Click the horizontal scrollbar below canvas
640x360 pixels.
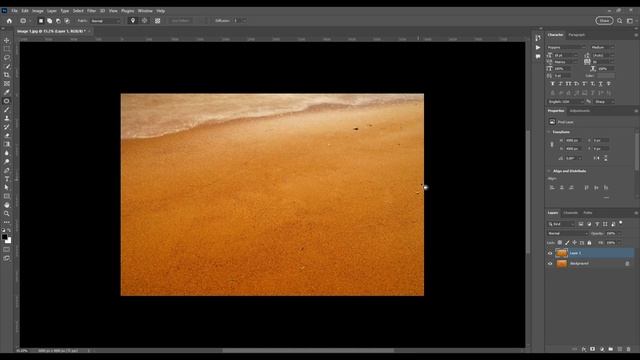click(308, 351)
